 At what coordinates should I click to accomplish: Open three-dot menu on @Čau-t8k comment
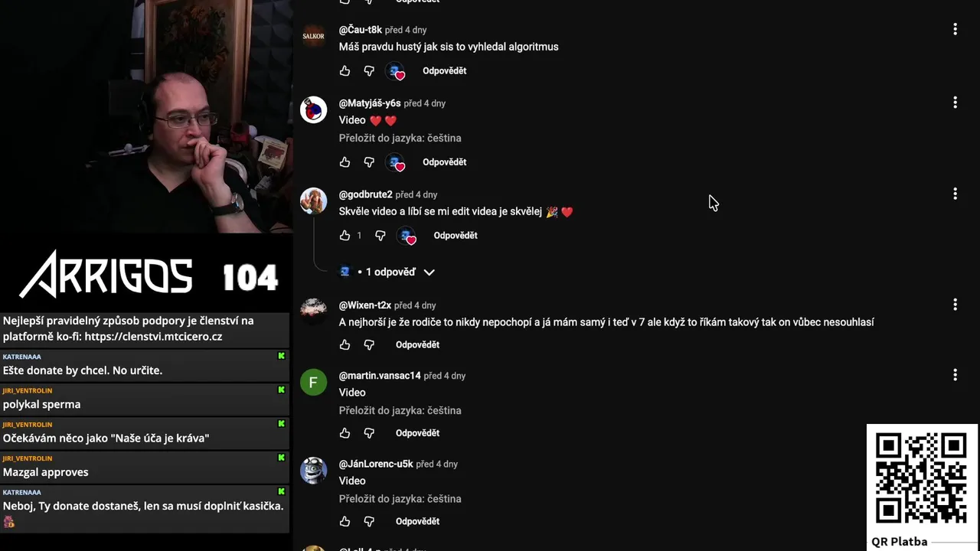tap(955, 29)
